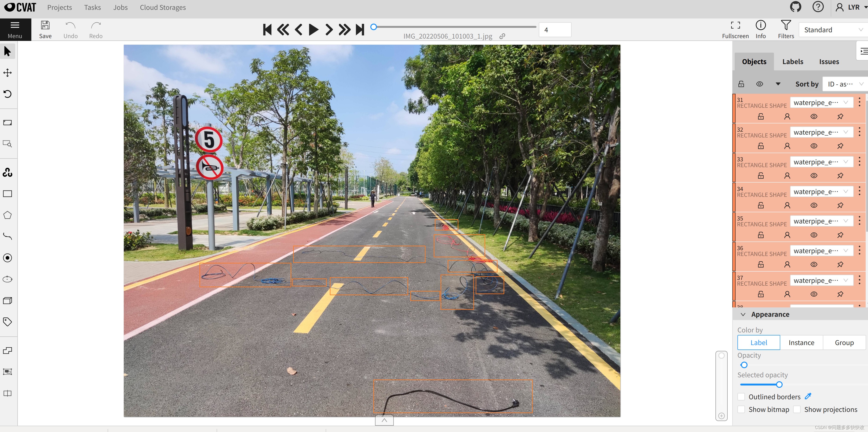Enable Outlined borders checkbox

741,397
